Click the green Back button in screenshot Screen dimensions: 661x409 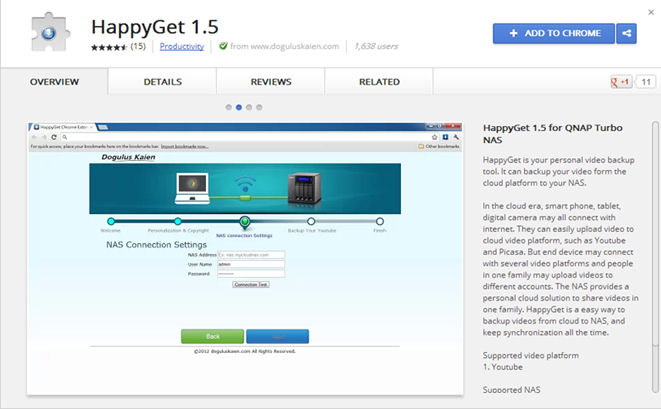pyautogui.click(x=212, y=336)
